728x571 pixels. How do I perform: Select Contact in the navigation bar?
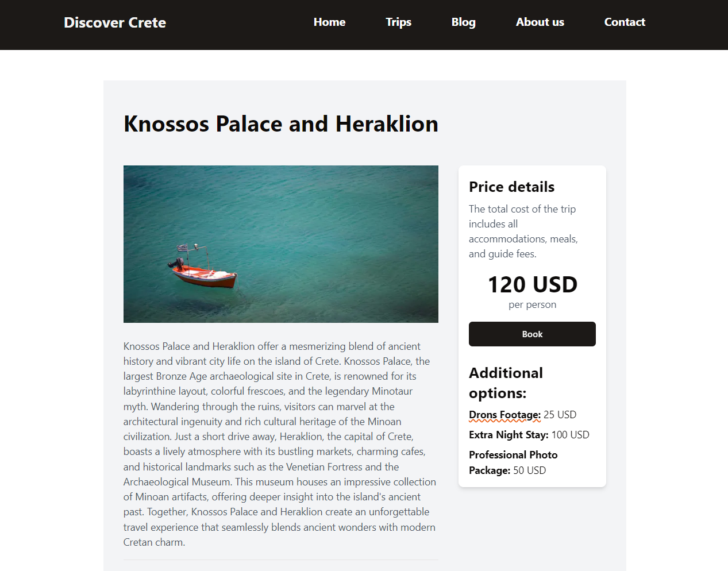(x=625, y=22)
